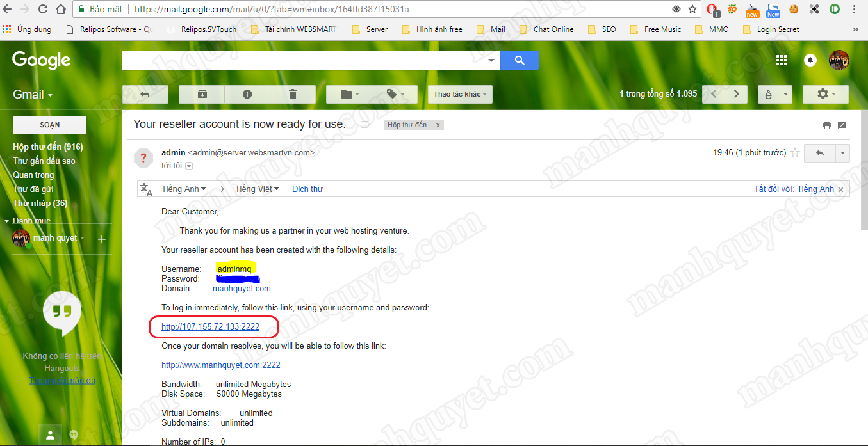The image size is (868, 446).
Task: Toggle the importance marker beside the subject
Action: pos(365,125)
